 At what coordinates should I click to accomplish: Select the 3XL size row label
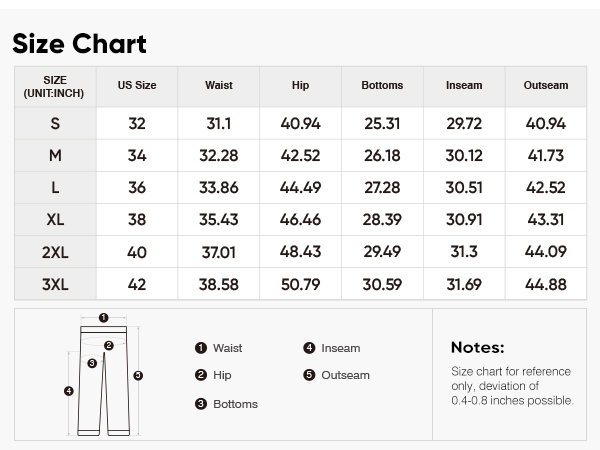(55, 284)
